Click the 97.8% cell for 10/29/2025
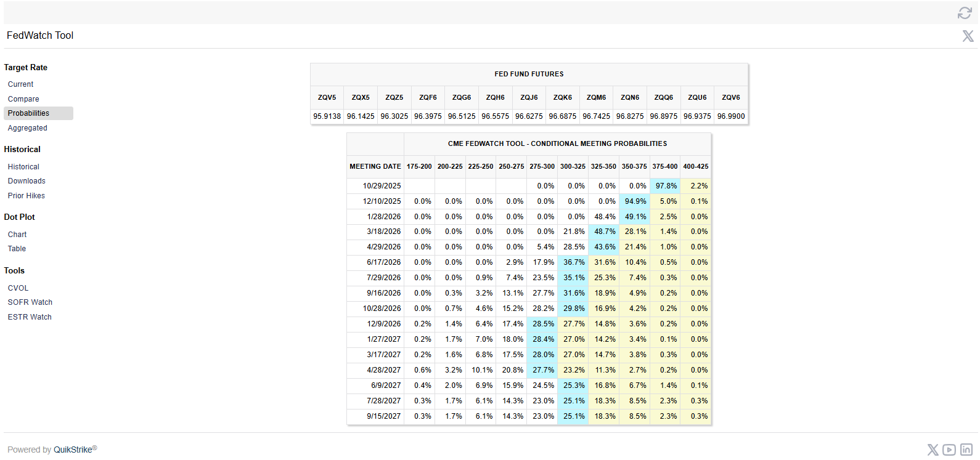Screen dimensions: 980x460 click(666, 186)
